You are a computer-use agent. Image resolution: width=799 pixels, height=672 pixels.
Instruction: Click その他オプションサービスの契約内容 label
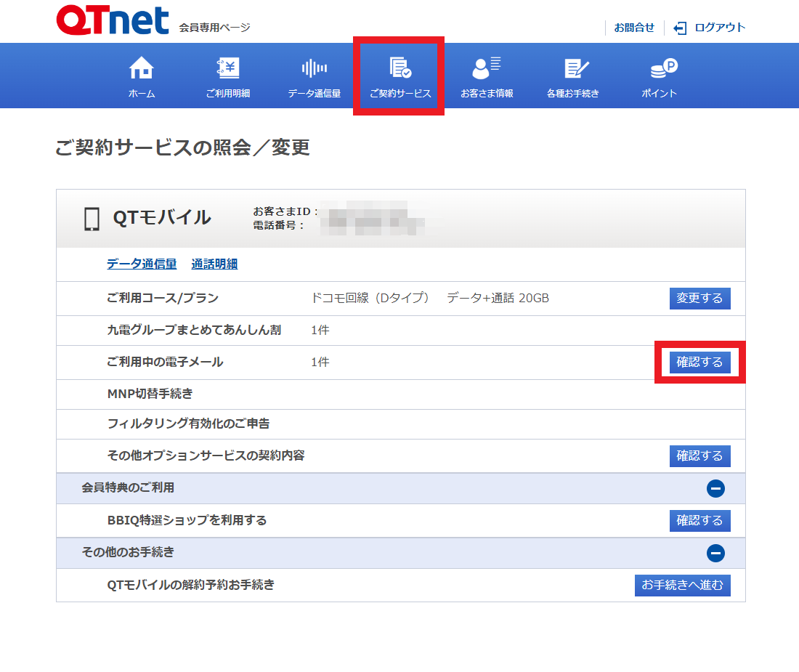(206, 456)
